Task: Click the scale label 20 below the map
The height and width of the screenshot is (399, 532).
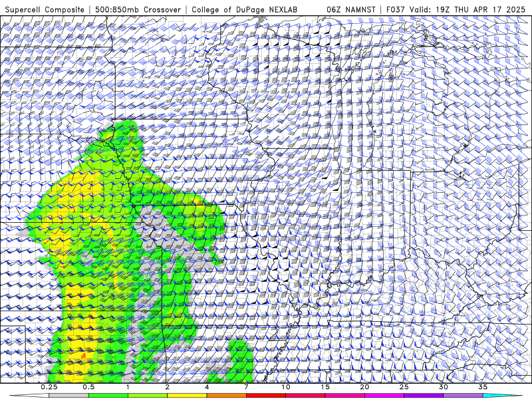Action: [x=364, y=387]
